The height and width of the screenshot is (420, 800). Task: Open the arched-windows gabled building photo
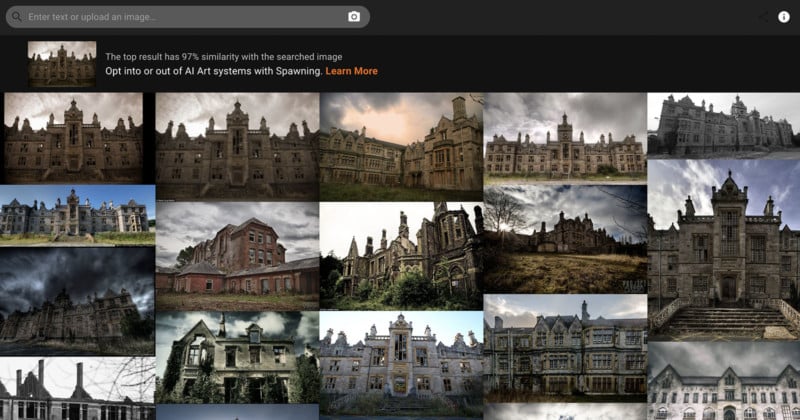pyautogui.click(x=723, y=381)
